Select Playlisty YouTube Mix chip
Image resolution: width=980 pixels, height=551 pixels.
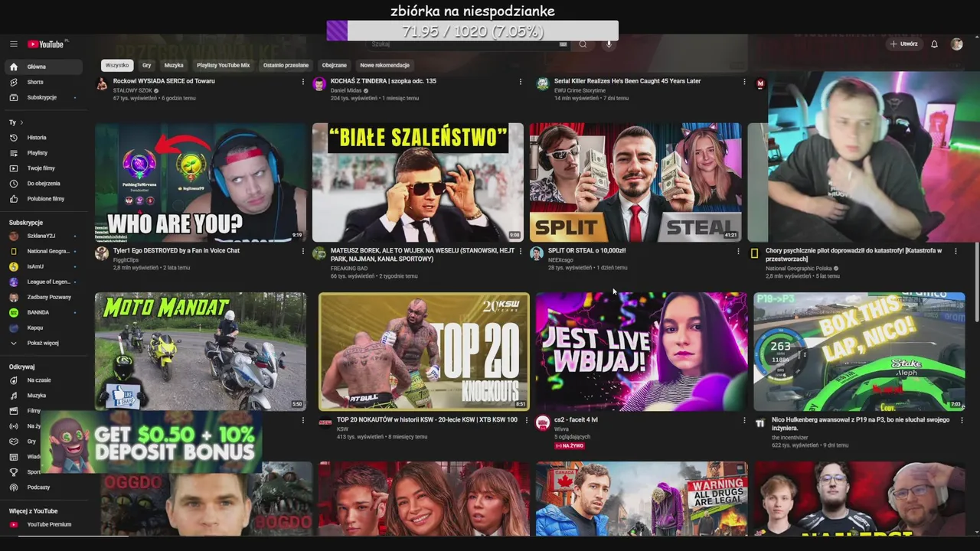pos(224,65)
